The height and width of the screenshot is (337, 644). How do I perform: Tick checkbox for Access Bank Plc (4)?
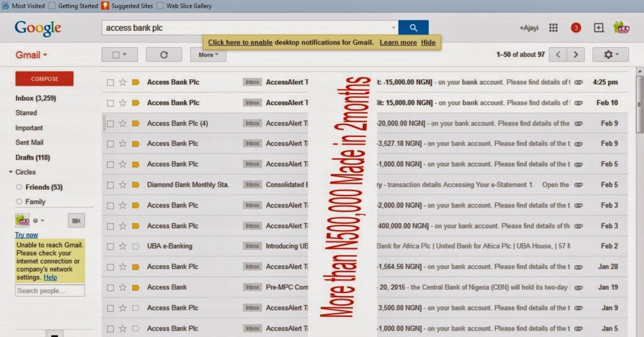pos(110,124)
